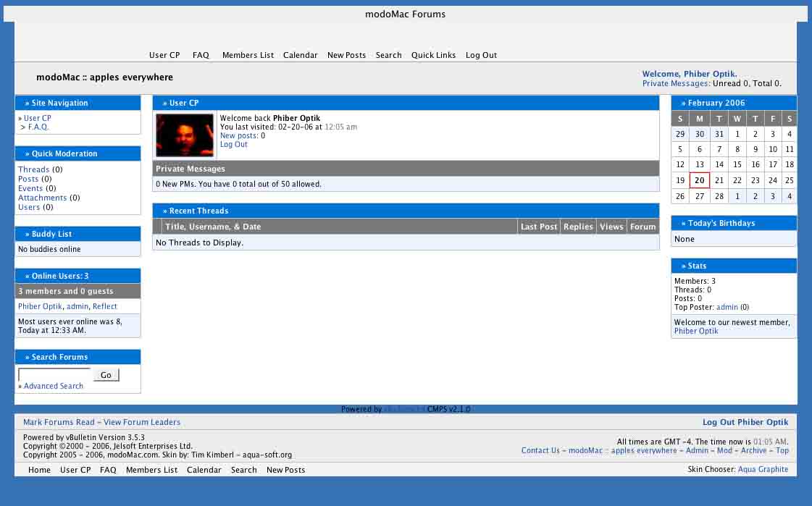Open the F.A.Q. link in Site Navigation
This screenshot has width=812, height=506.
[x=38, y=127]
